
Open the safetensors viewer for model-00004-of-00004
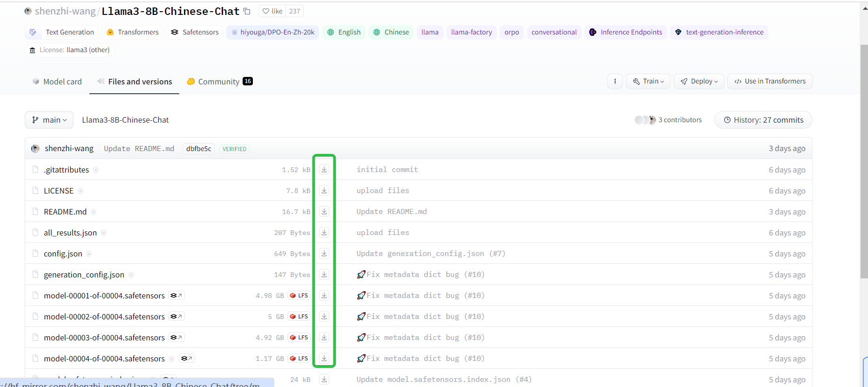[x=187, y=359]
